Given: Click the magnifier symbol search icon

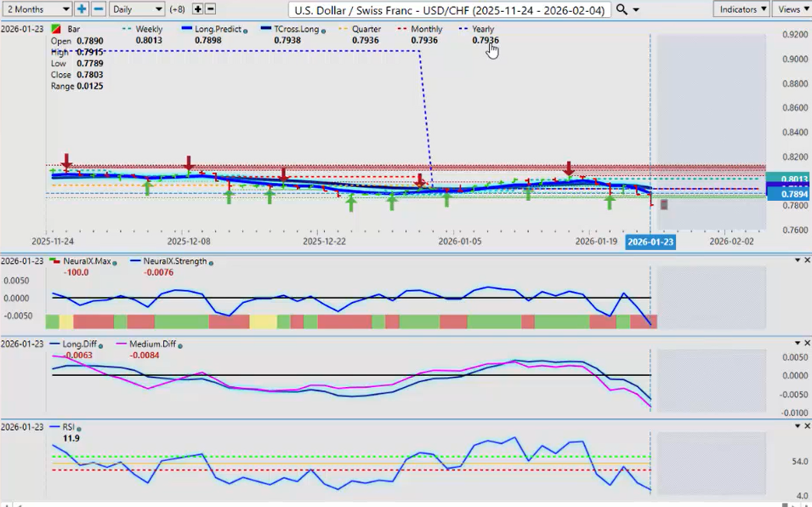Looking at the screenshot, I should point(622,9).
